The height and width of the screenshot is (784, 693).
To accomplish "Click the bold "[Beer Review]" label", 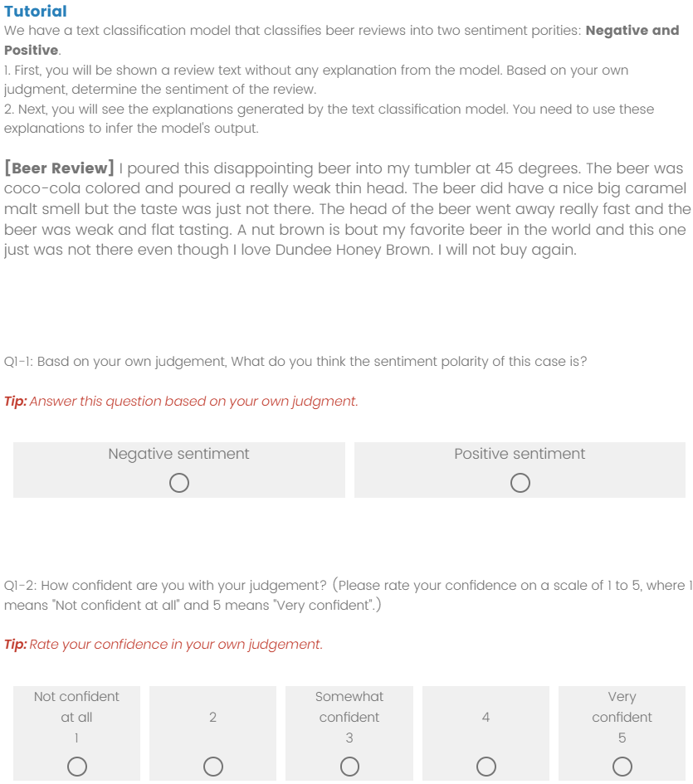I will pyautogui.click(x=59, y=168).
